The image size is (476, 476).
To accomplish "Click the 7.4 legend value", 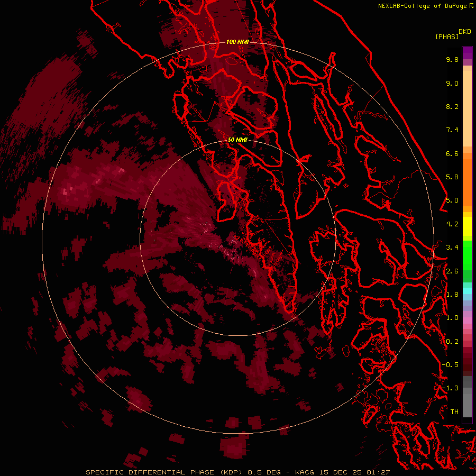I will [452, 130].
